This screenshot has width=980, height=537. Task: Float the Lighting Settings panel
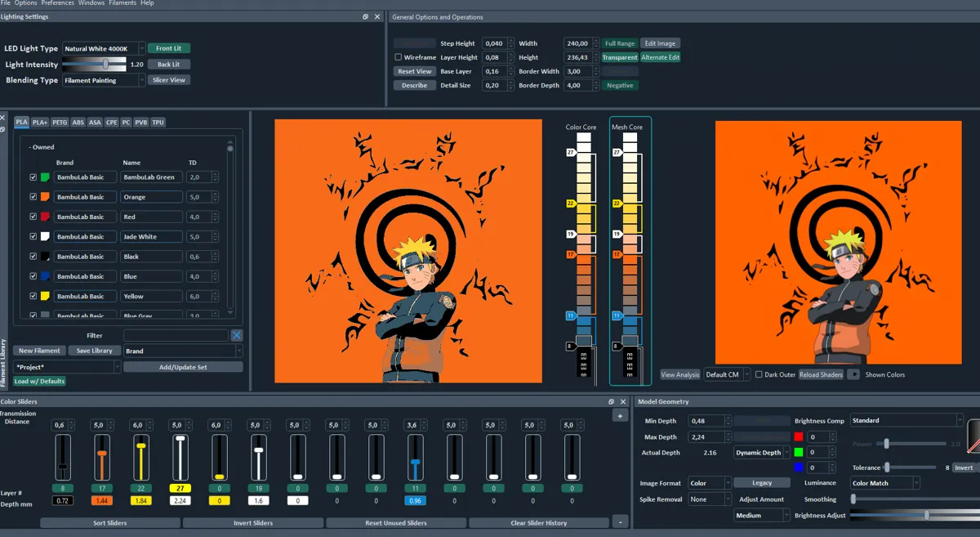(365, 16)
